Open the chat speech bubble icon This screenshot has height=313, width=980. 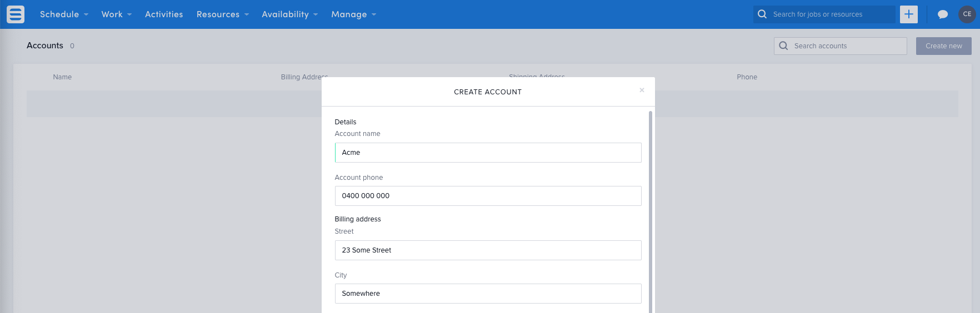click(942, 14)
